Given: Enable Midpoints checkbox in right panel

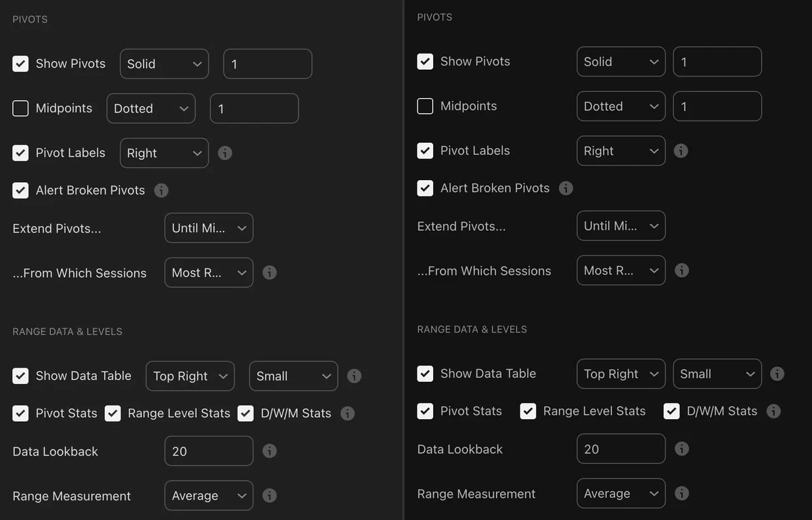Looking at the screenshot, I should 425,106.
